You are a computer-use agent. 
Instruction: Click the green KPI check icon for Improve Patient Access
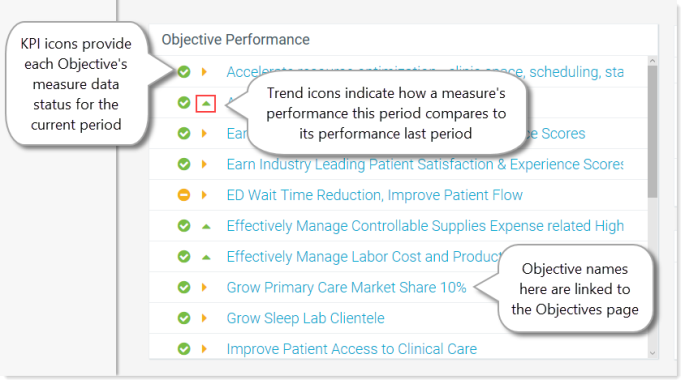point(184,349)
